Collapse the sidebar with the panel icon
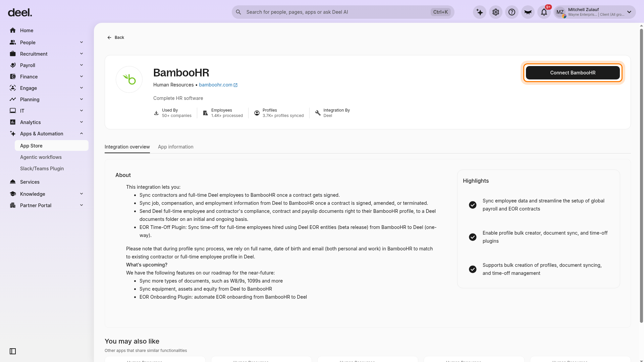 [x=13, y=351]
